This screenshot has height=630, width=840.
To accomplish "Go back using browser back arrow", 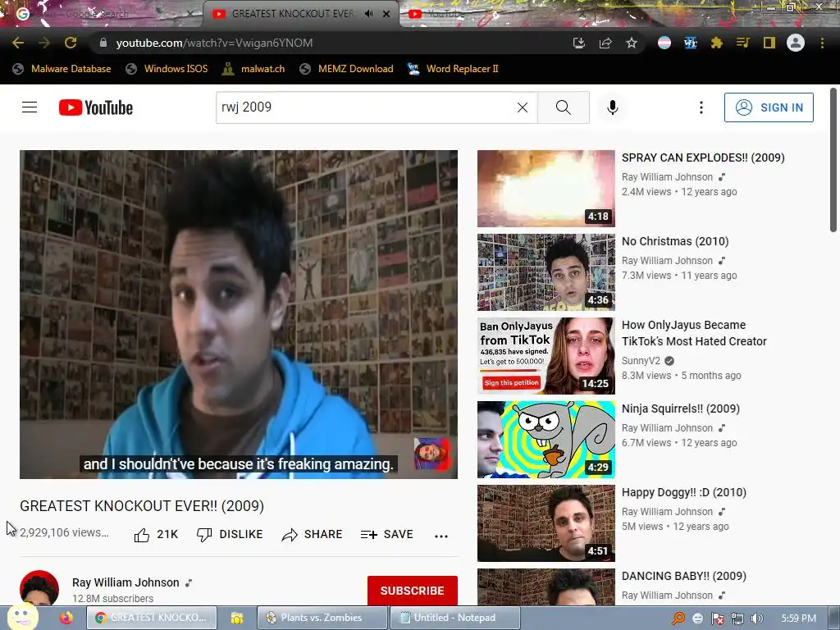I will 18,43.
